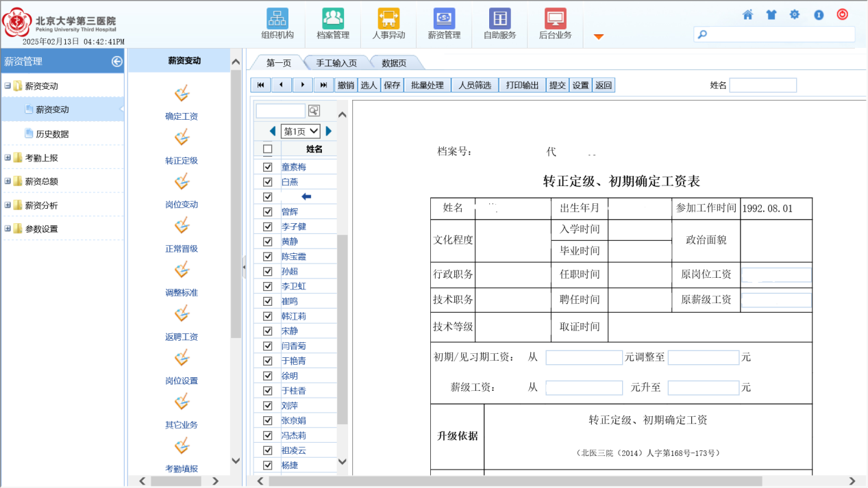
Task: Collapse the 薪资管理 panel with arrow icon
Action: [x=116, y=62]
